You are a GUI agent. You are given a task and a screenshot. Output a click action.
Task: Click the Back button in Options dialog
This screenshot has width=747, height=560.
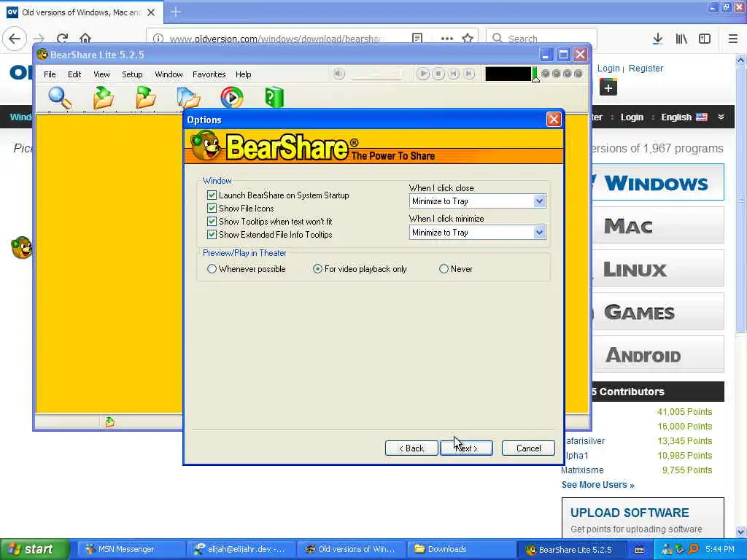(411, 448)
